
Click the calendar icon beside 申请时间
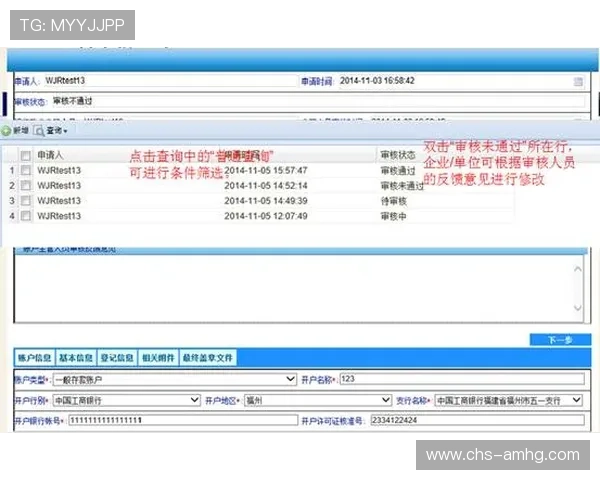578,81
